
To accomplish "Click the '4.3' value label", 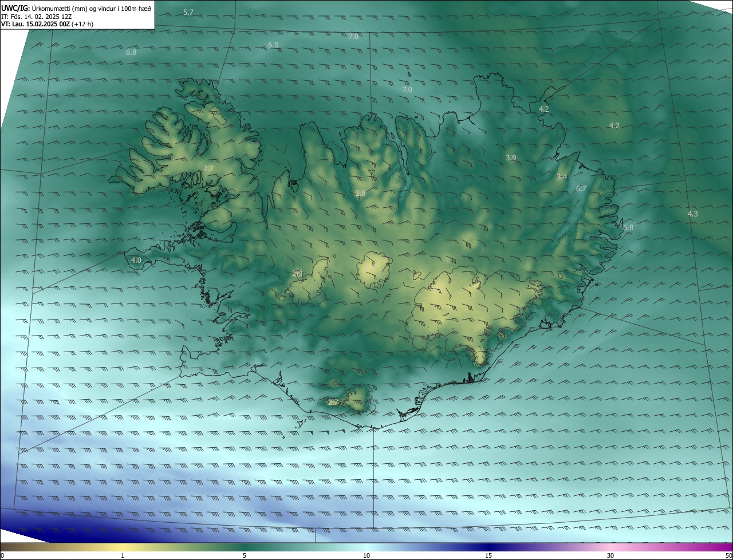I will [x=692, y=214].
